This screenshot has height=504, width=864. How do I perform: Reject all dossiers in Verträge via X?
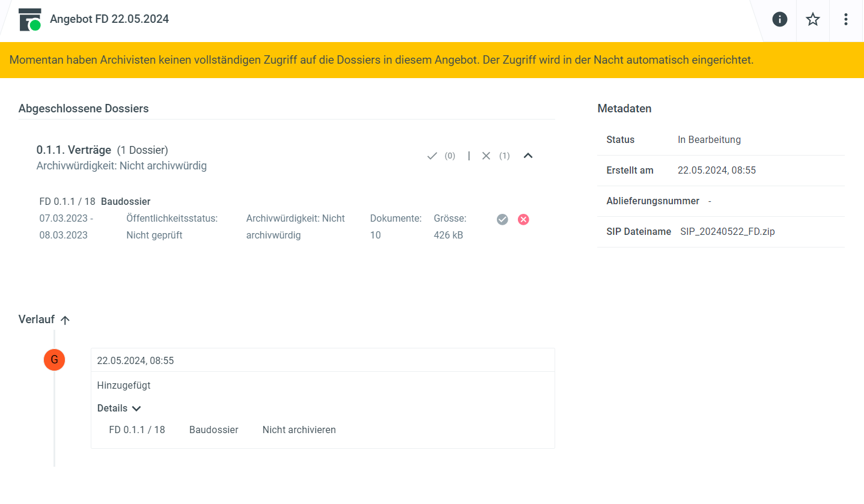pos(486,156)
